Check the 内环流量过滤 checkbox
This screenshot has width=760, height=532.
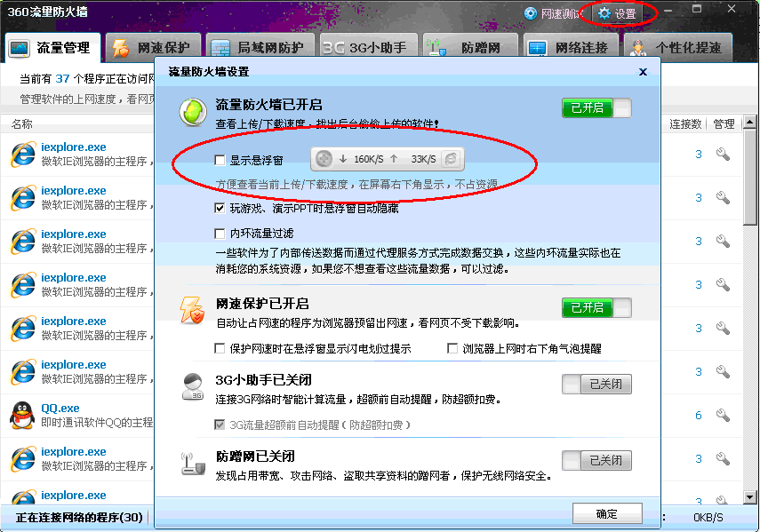click(x=220, y=234)
